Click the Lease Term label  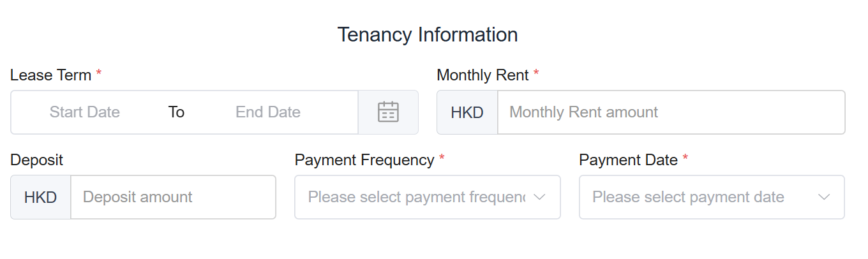(51, 75)
